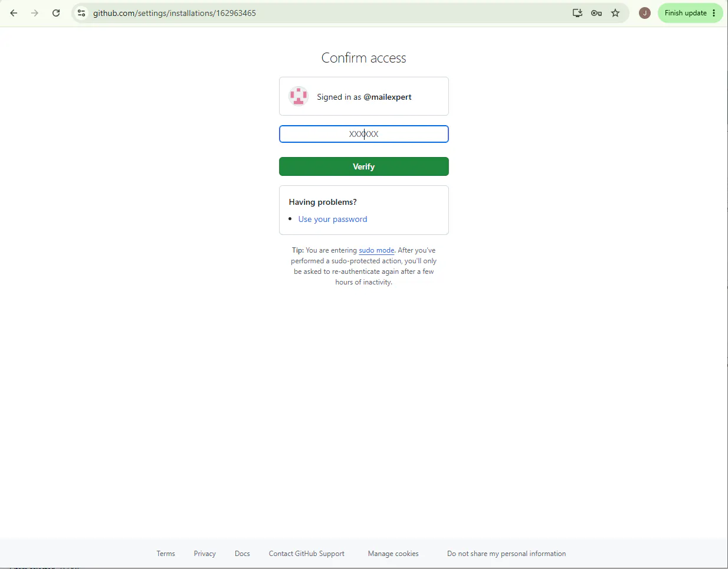Reload the GitHub page
This screenshot has height=569, width=728.
(x=56, y=13)
